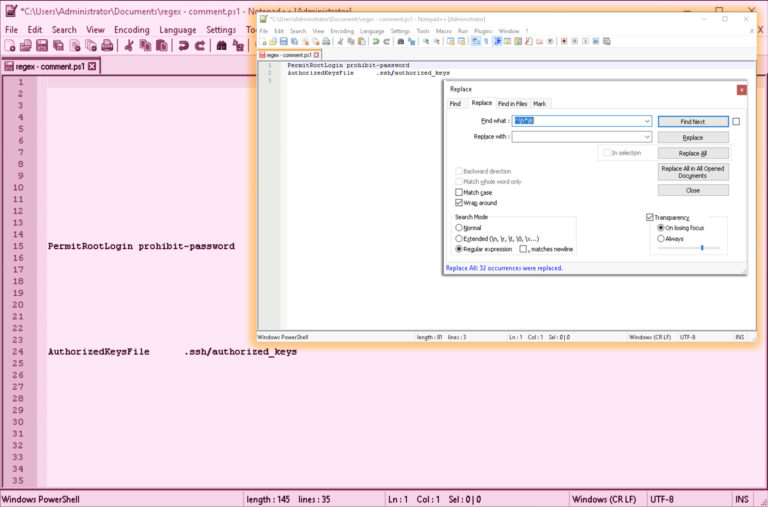Click the New file icon in the large toolbar
Screen dimensions: 768x507
pos(9,46)
